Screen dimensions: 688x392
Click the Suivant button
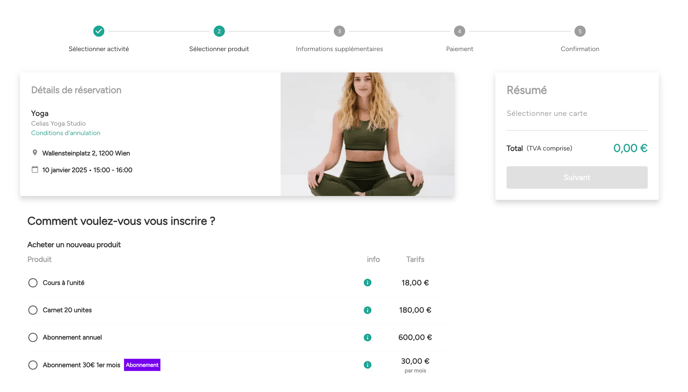click(577, 177)
